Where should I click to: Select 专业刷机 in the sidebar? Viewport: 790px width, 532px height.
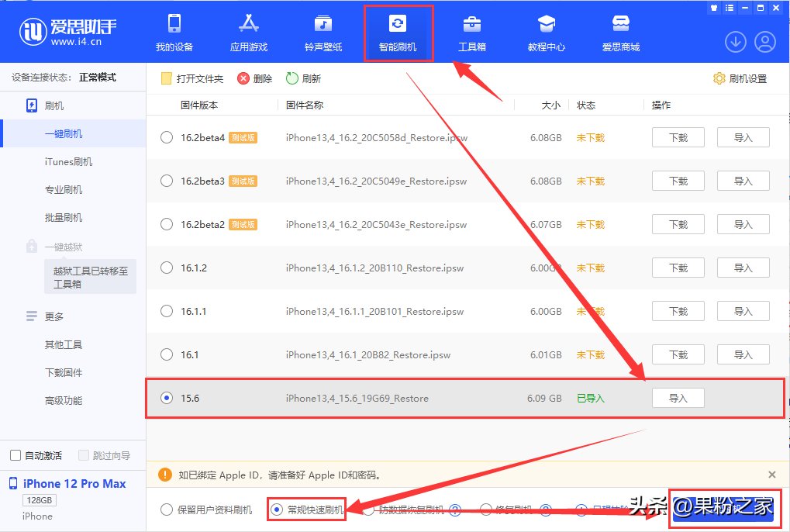tap(63, 190)
